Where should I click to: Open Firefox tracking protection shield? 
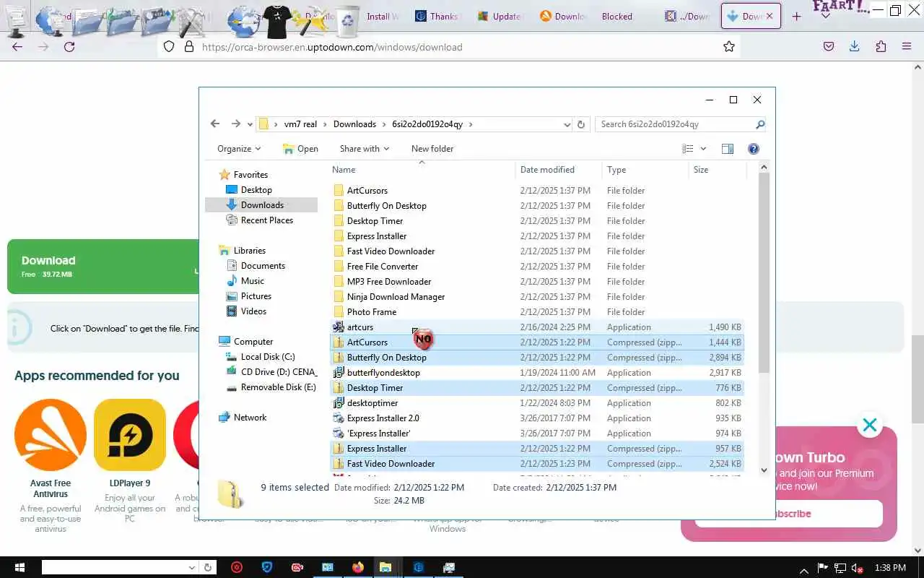[169, 46]
